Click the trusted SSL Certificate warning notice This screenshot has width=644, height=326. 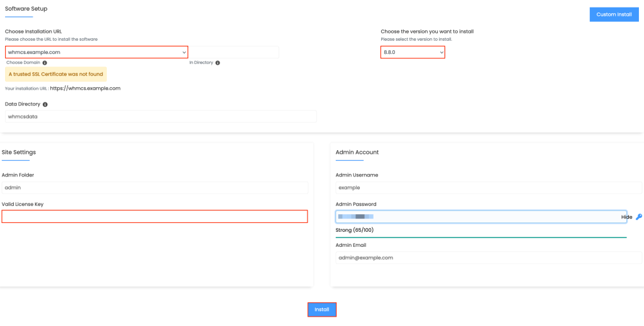[x=56, y=74]
